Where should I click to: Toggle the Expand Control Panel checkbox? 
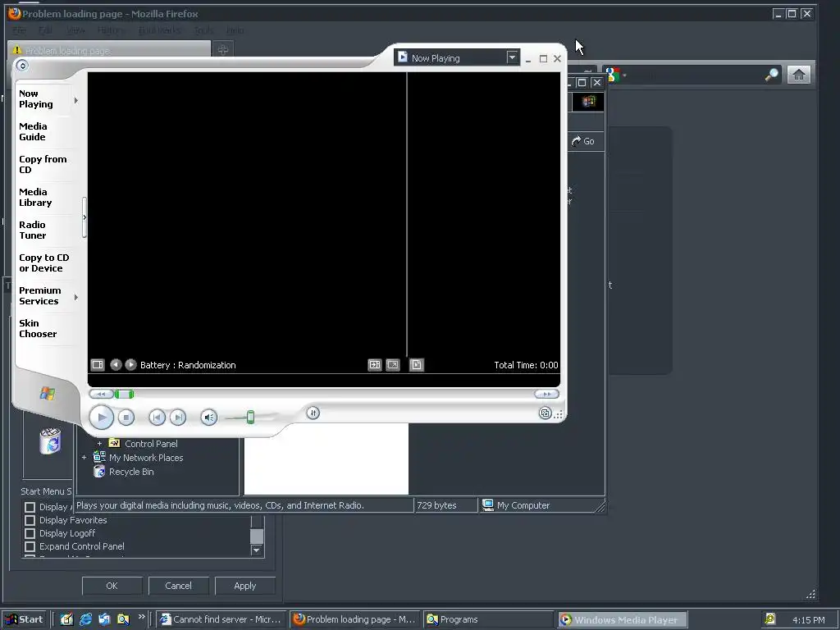click(x=30, y=546)
